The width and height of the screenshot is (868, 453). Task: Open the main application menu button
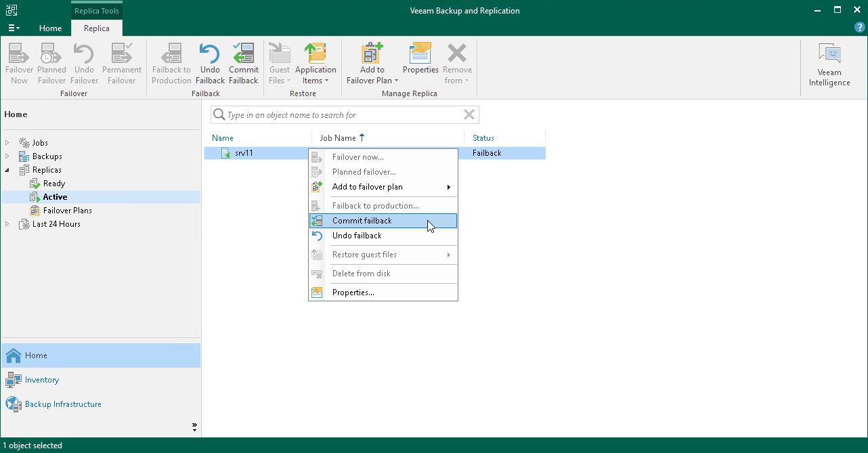click(13, 28)
